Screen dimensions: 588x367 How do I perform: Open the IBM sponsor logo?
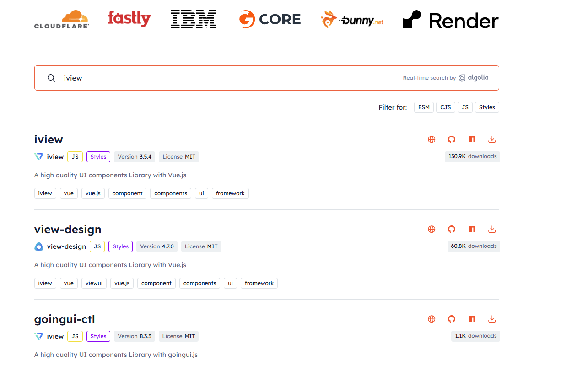194,19
